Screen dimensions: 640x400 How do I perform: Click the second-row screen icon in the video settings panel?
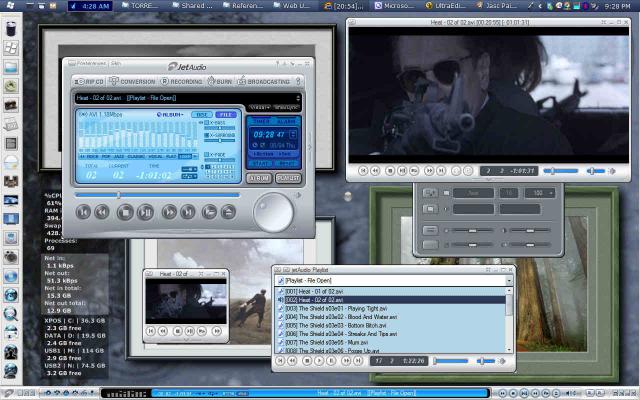[x=429, y=209]
